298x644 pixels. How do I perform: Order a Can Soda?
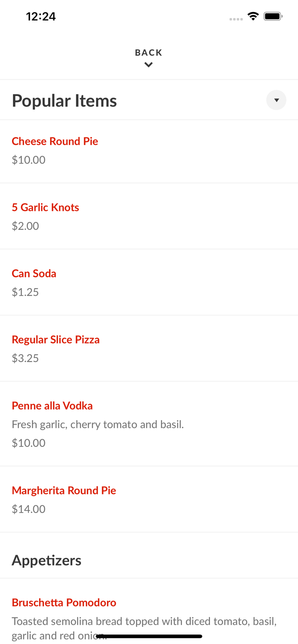click(34, 273)
